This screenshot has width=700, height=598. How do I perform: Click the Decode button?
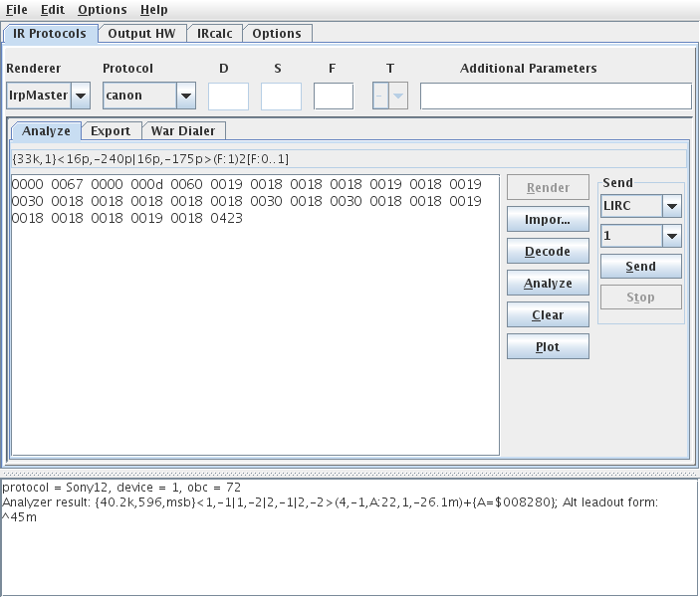(548, 252)
